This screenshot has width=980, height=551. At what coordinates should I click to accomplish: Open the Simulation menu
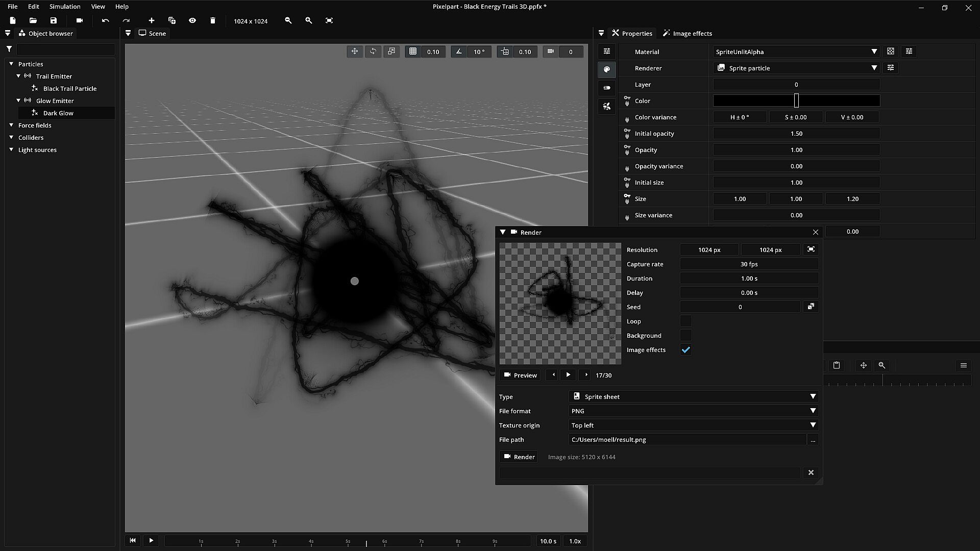65,7
